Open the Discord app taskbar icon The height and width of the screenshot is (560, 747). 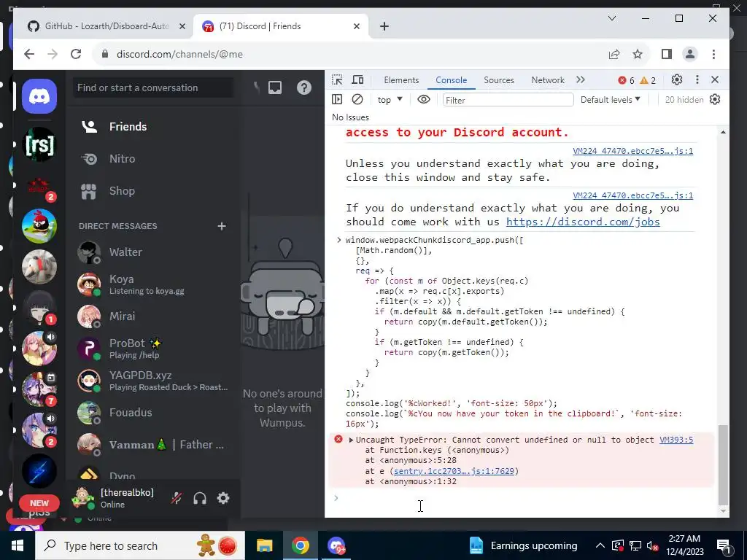(x=336, y=545)
